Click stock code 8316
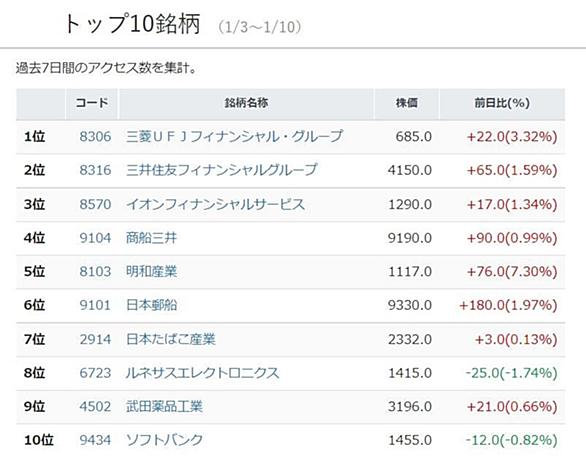 coord(95,170)
